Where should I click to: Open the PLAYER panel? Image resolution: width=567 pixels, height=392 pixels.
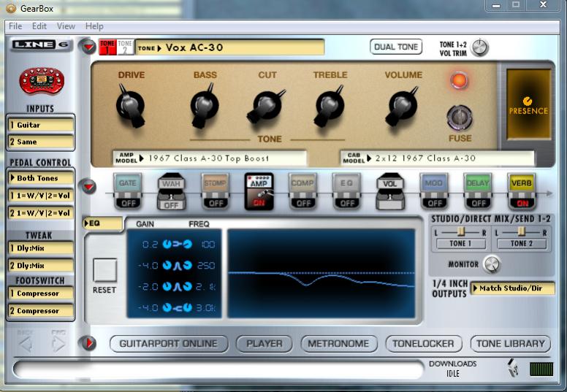click(264, 344)
